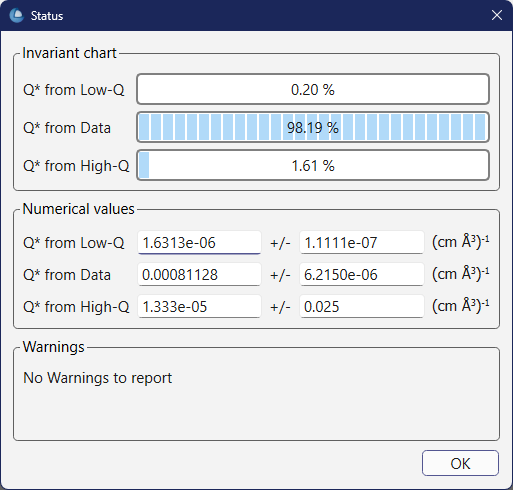Click the 'Warnings' group label

(x=53, y=347)
